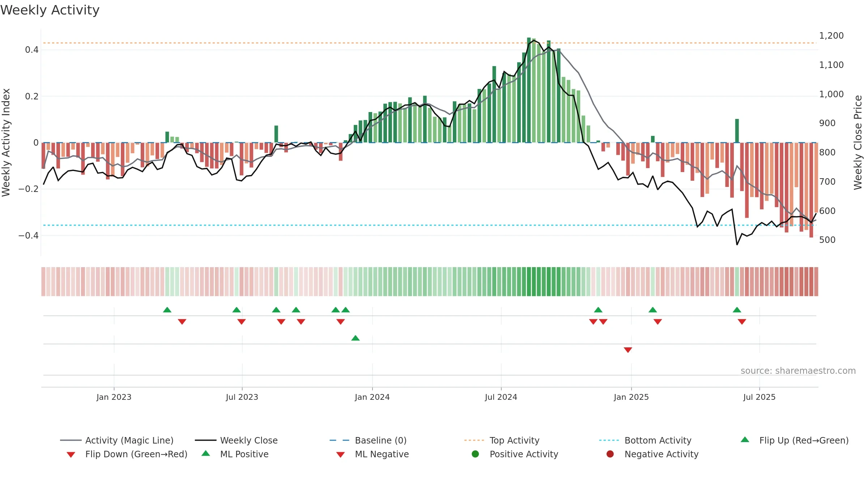Hide the Baseline (0) legend series
The height and width of the screenshot is (488, 868).
tap(368, 440)
